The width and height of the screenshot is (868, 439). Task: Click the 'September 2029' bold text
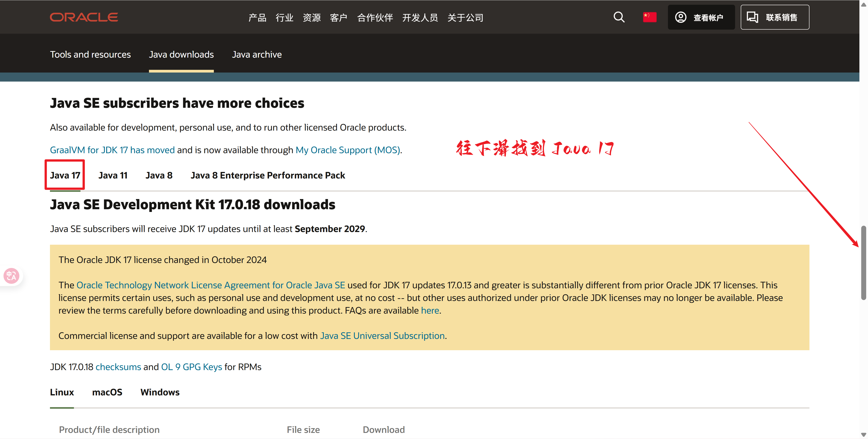tap(330, 229)
